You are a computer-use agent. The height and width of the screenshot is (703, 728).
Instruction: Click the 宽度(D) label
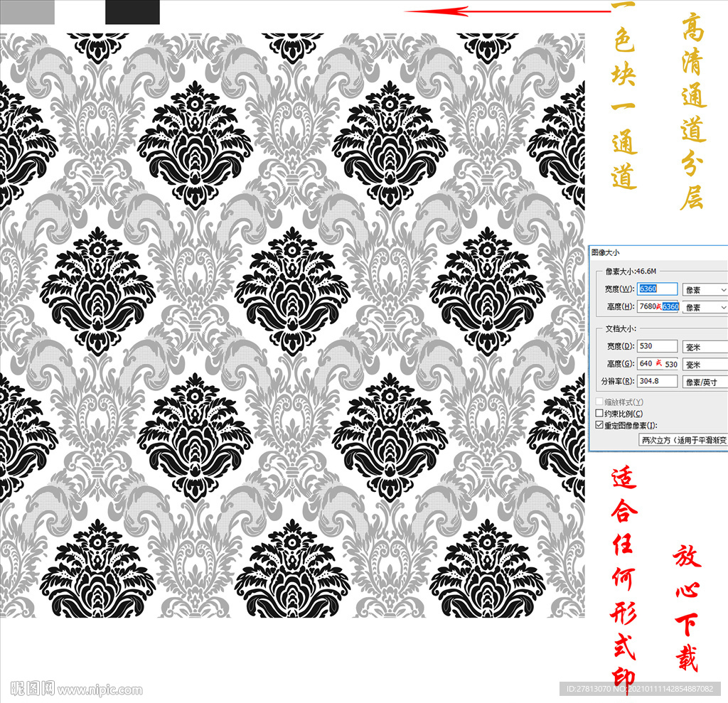621,346
